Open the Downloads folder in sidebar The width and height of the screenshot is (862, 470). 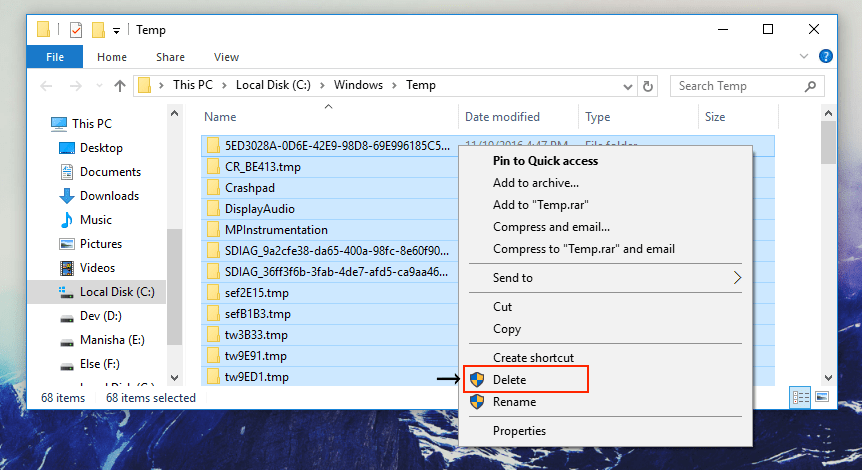(x=109, y=196)
